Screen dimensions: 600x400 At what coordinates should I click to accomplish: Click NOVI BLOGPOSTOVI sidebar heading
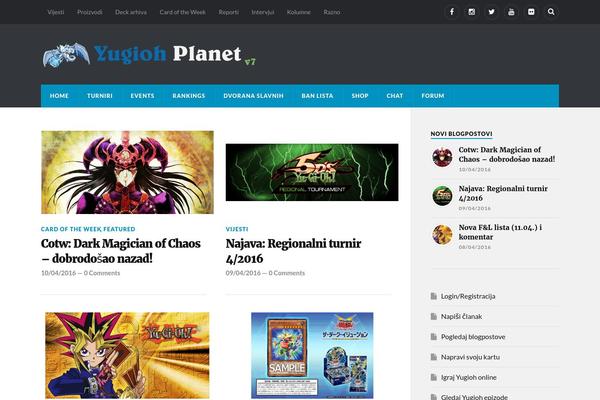461,134
